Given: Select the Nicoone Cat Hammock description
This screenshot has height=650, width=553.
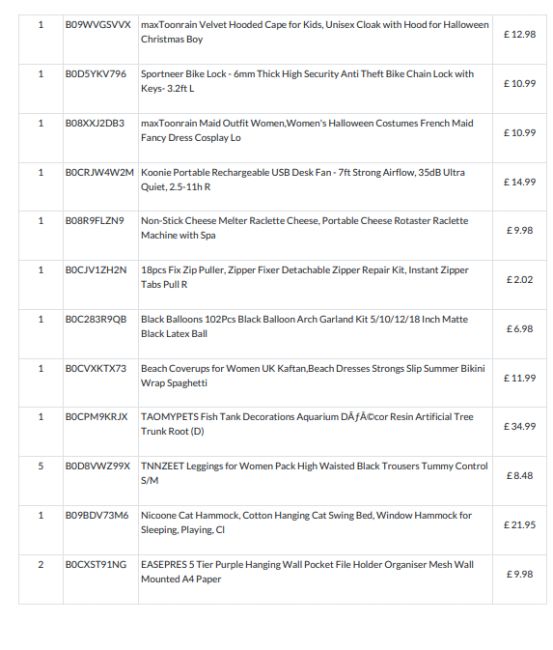Looking at the screenshot, I should (x=306, y=523).
